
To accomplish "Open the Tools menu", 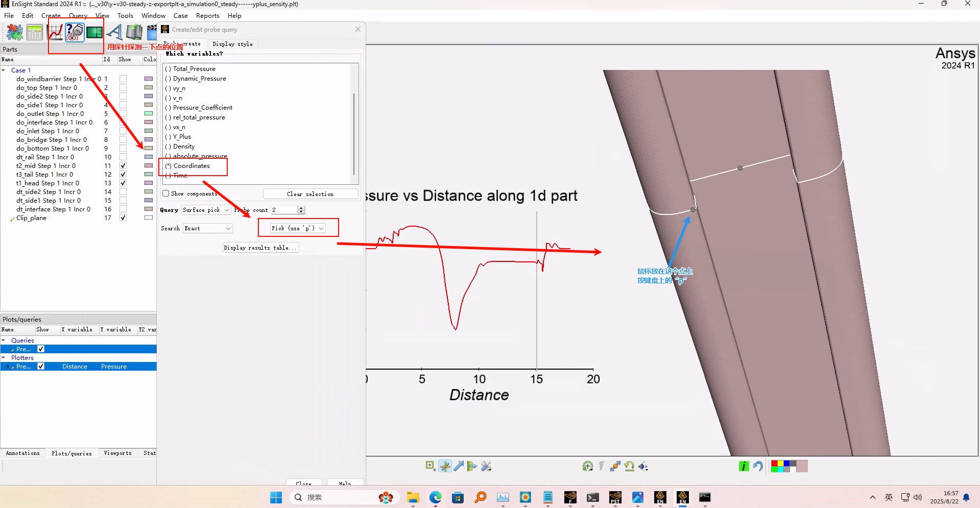I will (125, 16).
